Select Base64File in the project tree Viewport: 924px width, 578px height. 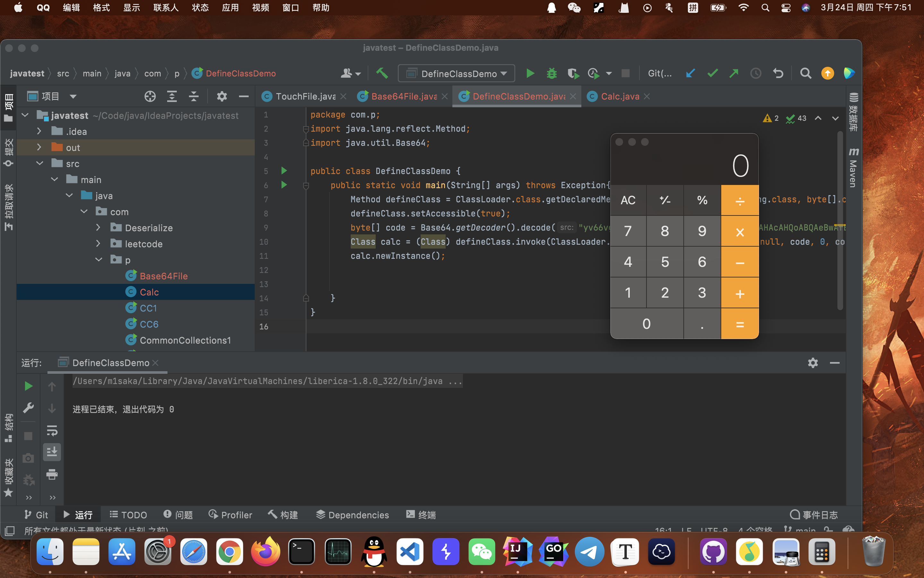[163, 276]
